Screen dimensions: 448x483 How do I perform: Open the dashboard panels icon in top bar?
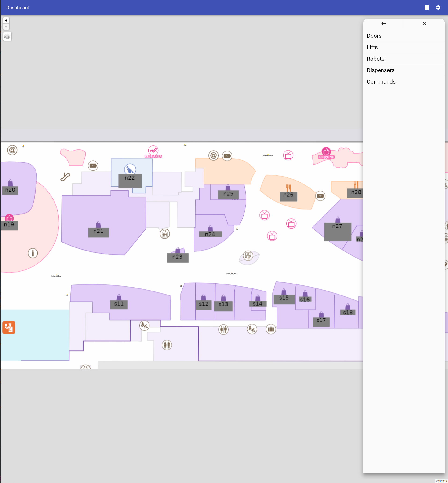427,7
